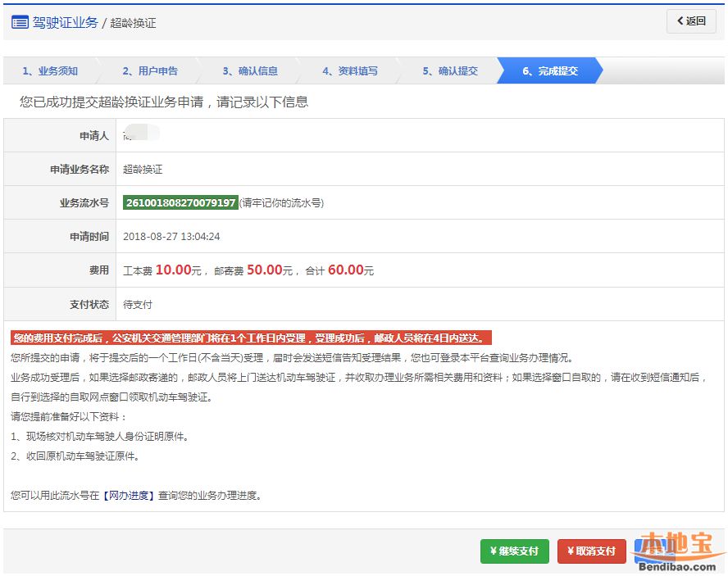Click the blurred 申请人 name value

click(140, 135)
